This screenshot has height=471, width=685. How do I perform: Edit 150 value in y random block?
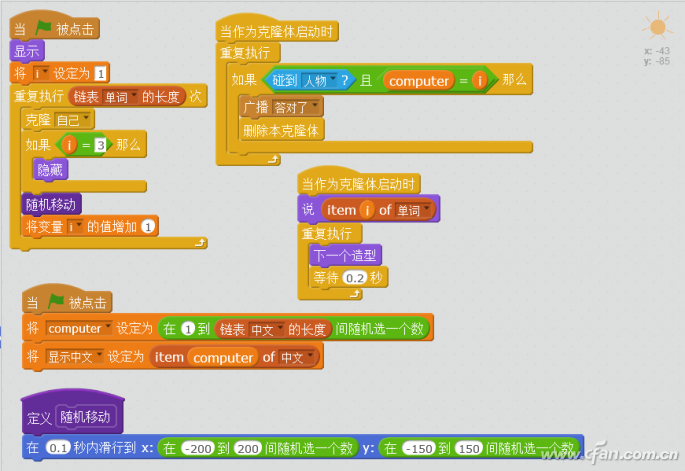(469, 448)
